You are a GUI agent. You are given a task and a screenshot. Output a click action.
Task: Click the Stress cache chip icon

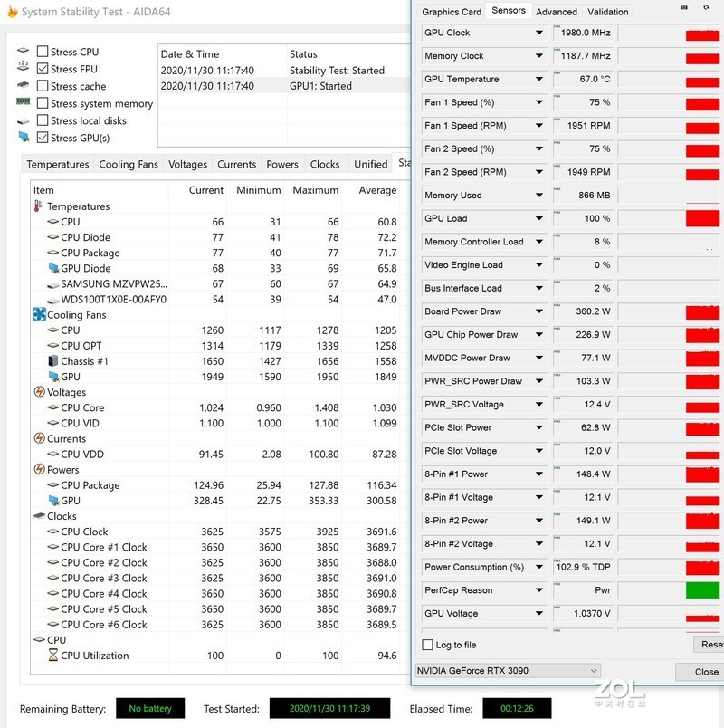23,85
